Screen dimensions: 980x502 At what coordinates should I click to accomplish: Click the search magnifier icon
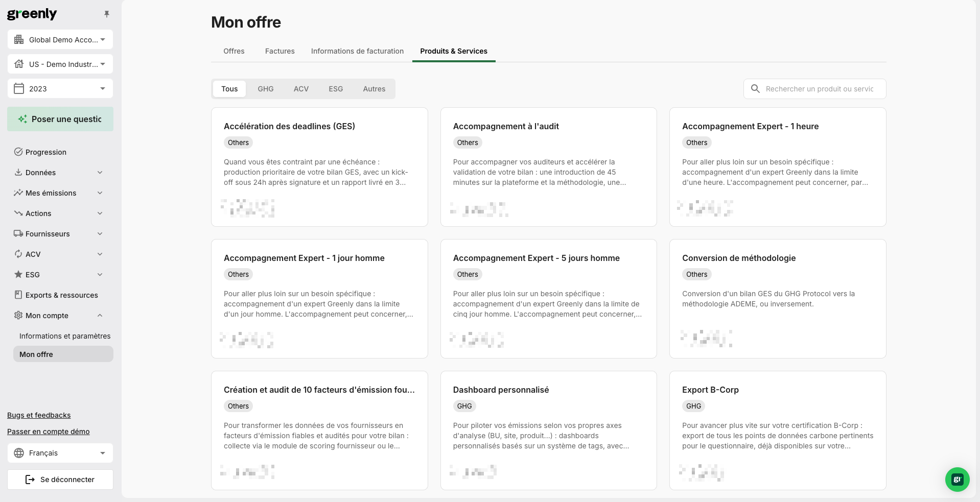click(x=755, y=89)
